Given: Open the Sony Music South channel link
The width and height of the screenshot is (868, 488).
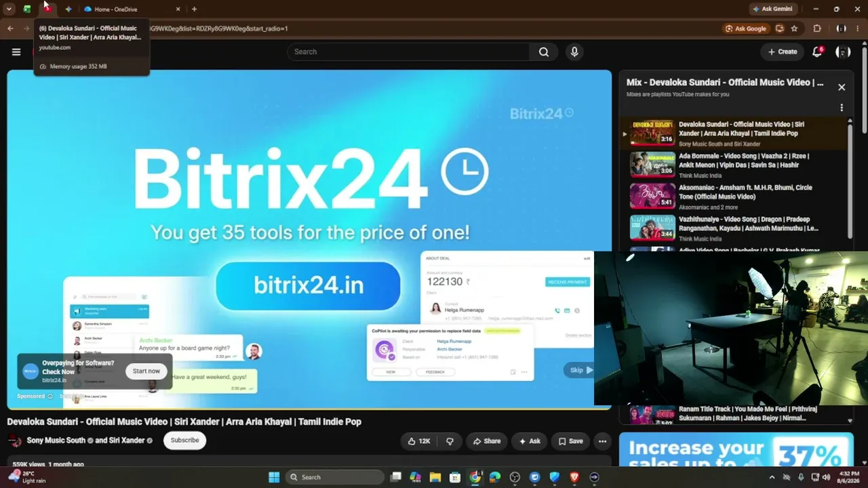Looking at the screenshot, I should tap(56, 441).
